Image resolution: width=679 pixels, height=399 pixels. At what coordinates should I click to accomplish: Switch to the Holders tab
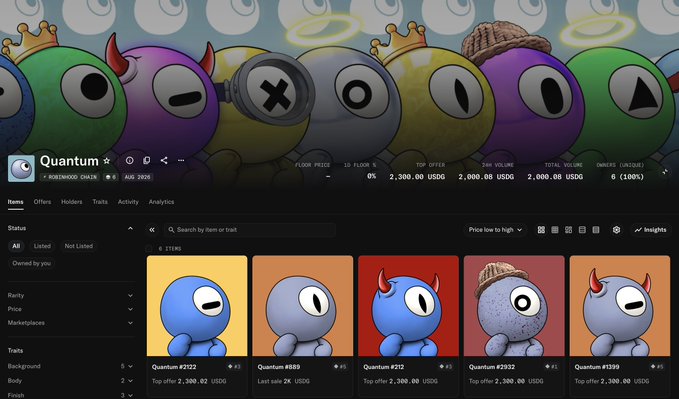pyautogui.click(x=71, y=202)
